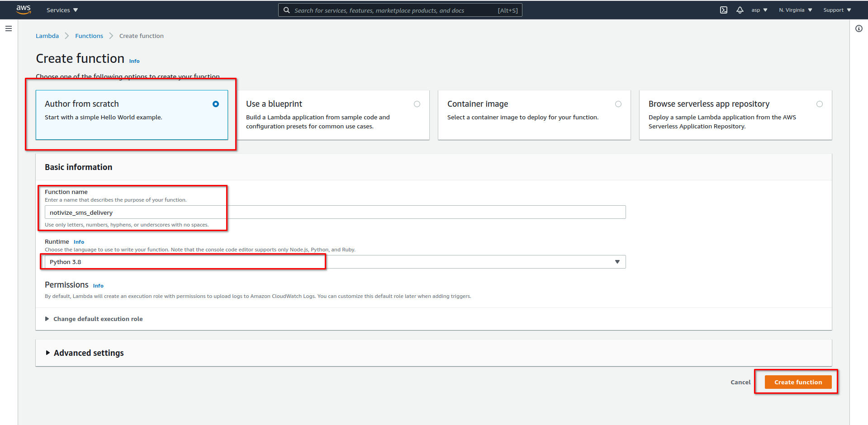Go to Functions breadcrumb link
This screenshot has height=425, width=868.
tap(89, 36)
